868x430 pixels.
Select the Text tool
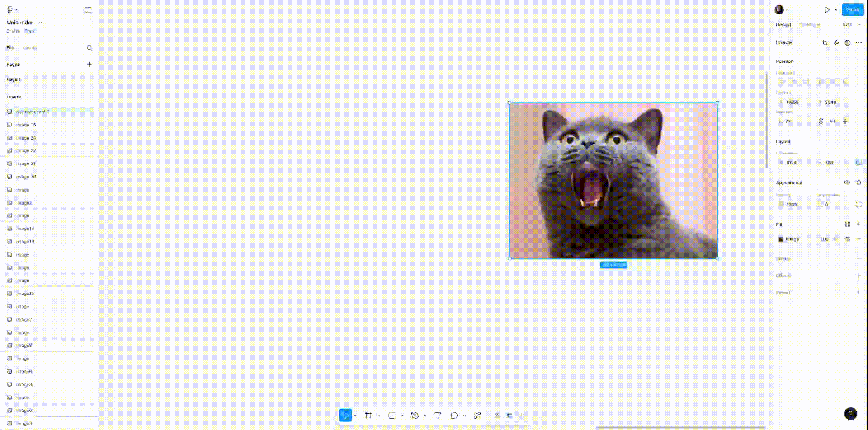(x=438, y=416)
